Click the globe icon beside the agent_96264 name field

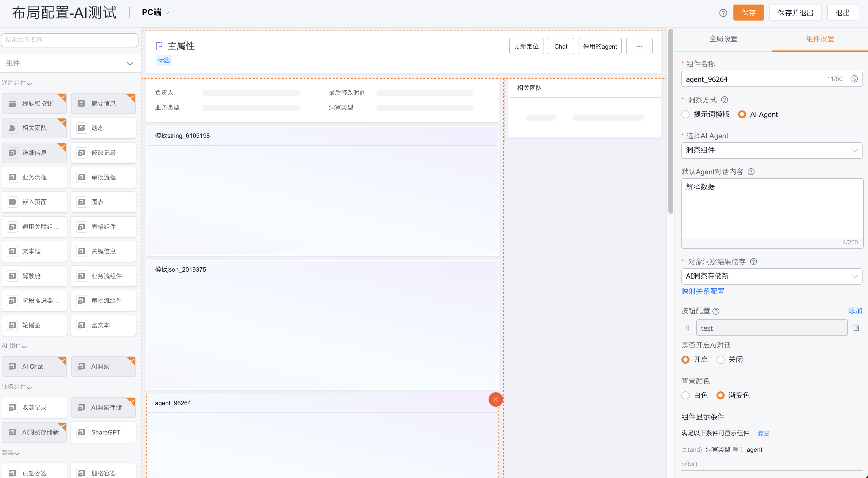[854, 79]
